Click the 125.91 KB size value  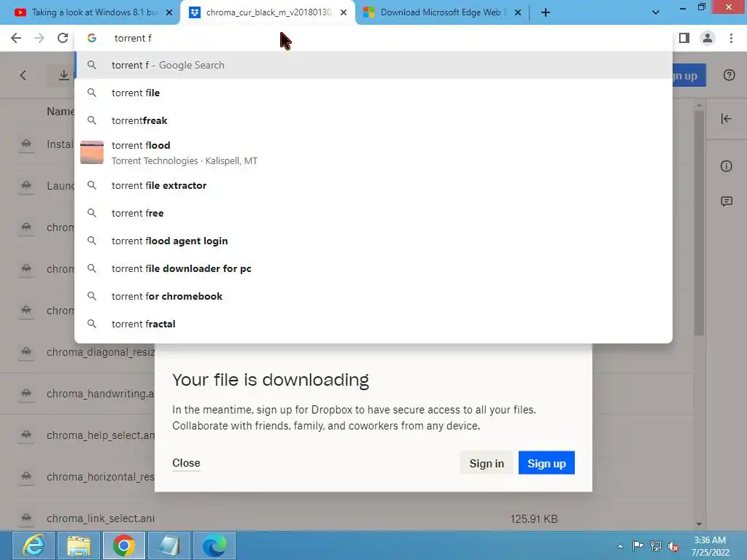click(533, 518)
